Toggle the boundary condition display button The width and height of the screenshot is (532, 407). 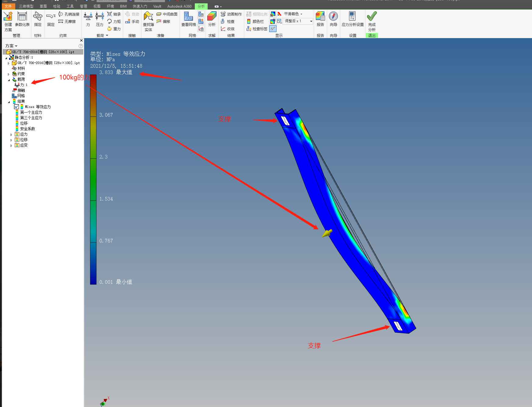click(x=273, y=29)
